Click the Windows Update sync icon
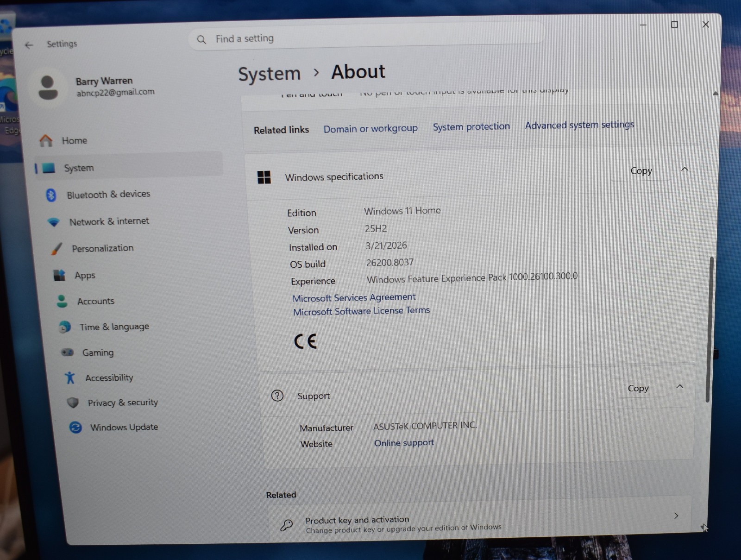This screenshot has width=741, height=560. [x=75, y=427]
